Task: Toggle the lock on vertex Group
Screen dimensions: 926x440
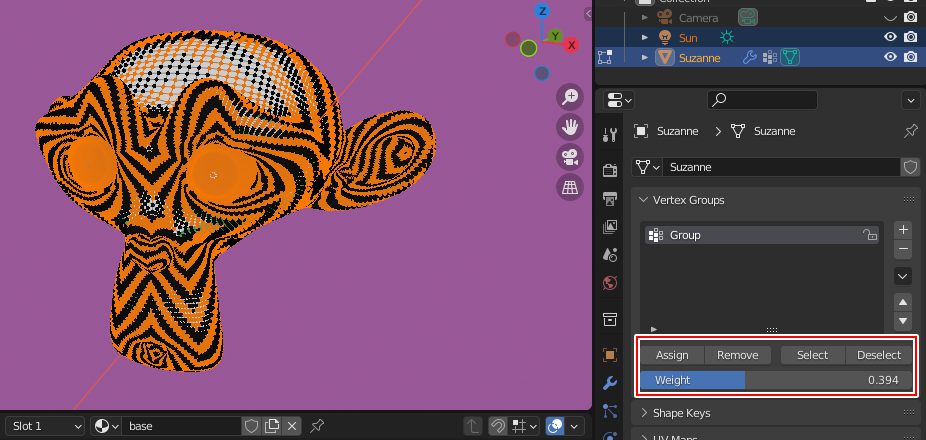Action: click(x=870, y=236)
